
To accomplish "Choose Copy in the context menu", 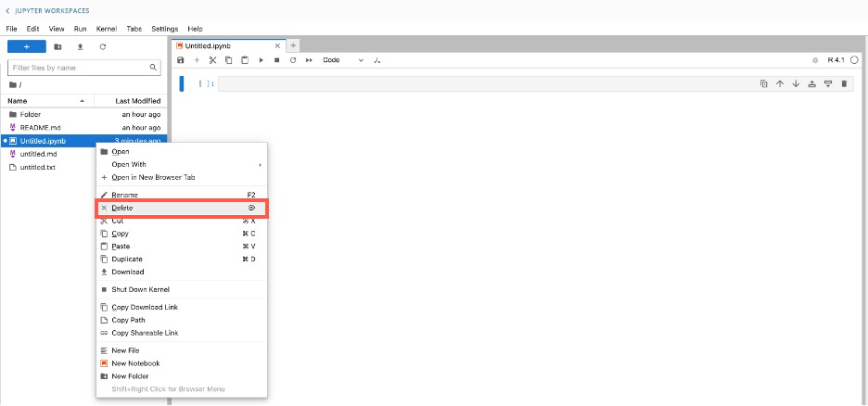I will tap(182, 234).
